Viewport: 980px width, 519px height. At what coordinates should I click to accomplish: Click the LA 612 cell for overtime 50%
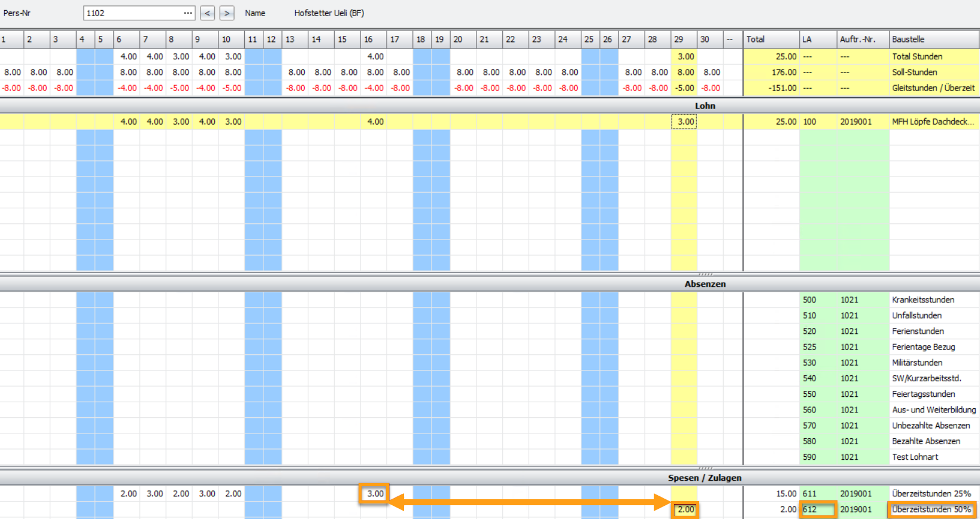[818, 509]
